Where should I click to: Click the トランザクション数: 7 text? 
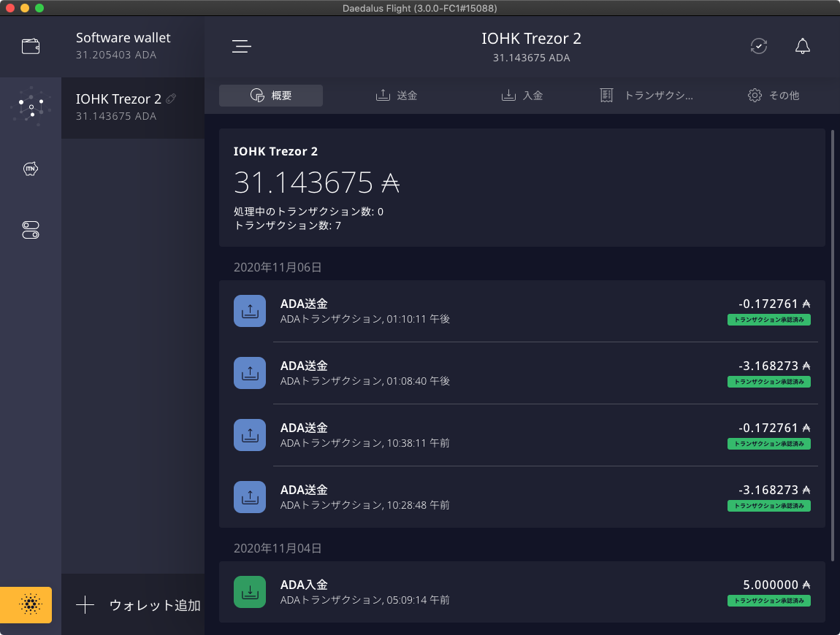[x=287, y=226]
